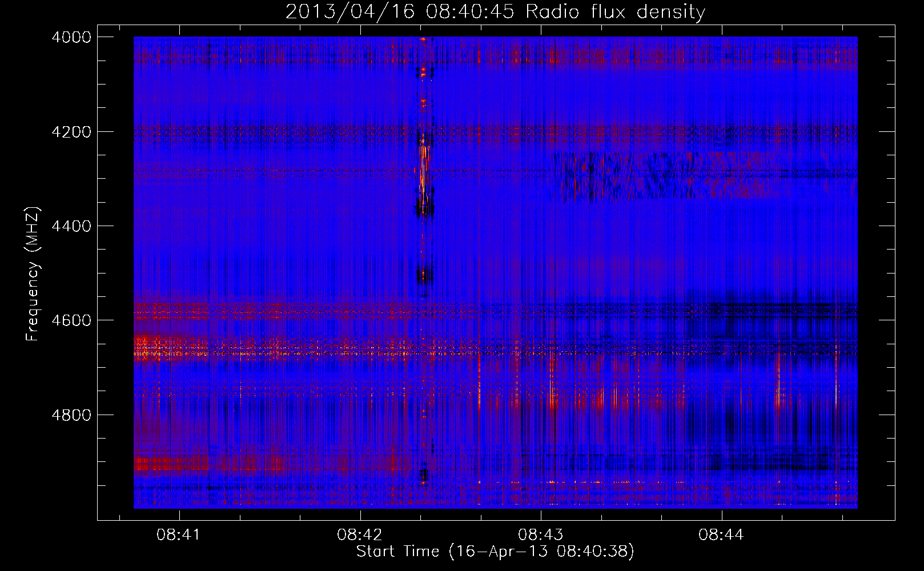
Task: Click the plot title "2013/04/16 08:40:45 Radio flux density"
Action: [x=495, y=11]
